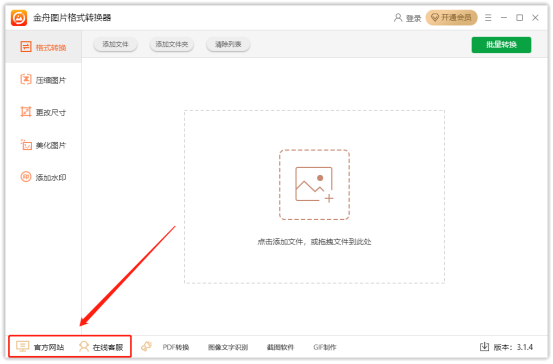Click the 添加文件夹 button
Screen dimensions: 553x364
[172, 44]
